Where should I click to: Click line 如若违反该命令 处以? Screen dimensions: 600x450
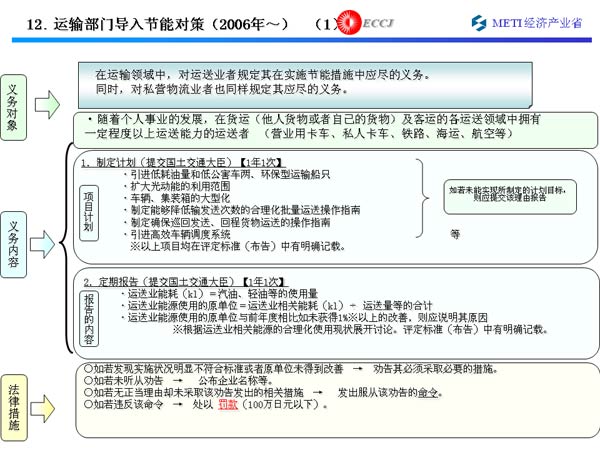coord(207,404)
